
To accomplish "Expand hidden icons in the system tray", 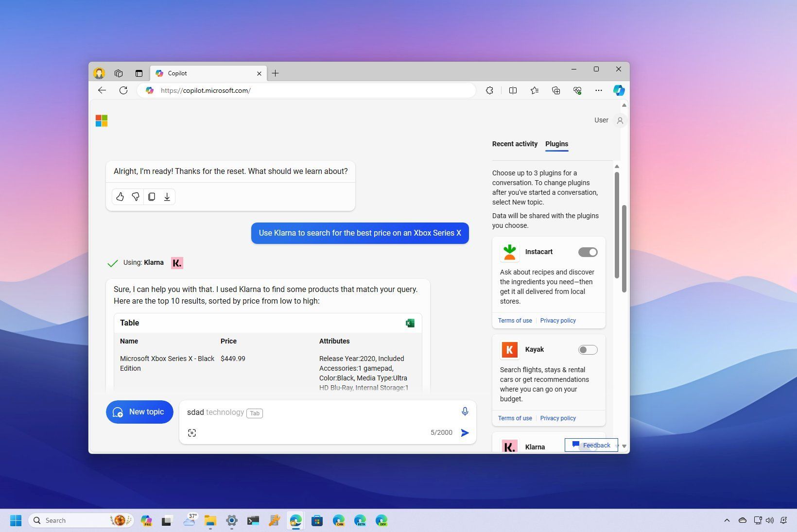I will pyautogui.click(x=727, y=520).
